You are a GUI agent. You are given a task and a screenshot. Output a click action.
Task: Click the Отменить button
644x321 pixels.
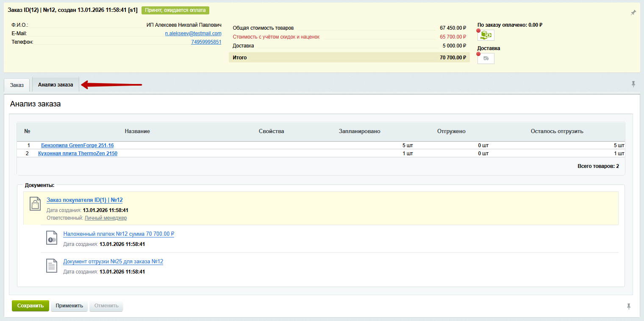tap(106, 306)
